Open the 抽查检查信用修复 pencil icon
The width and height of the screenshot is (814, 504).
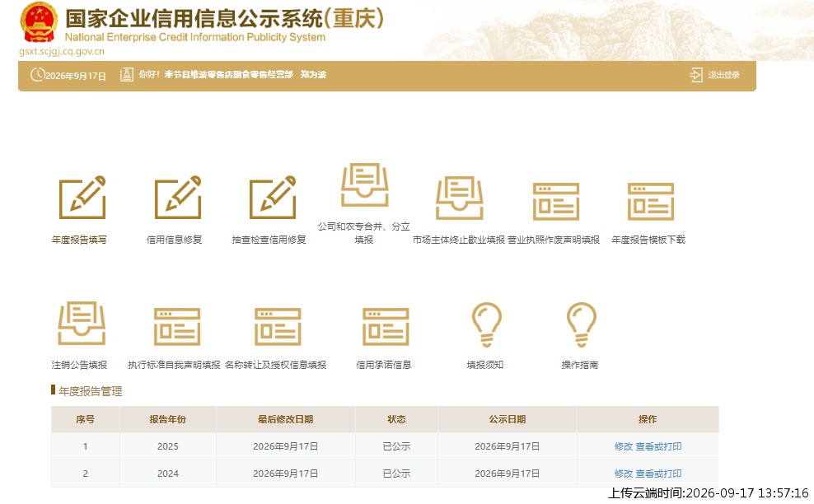pyautogui.click(x=273, y=198)
